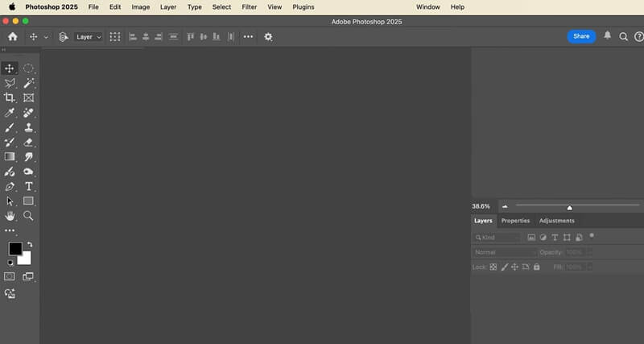Click the black foreground color swatch
Screen dimensions: 644x344
14,248
